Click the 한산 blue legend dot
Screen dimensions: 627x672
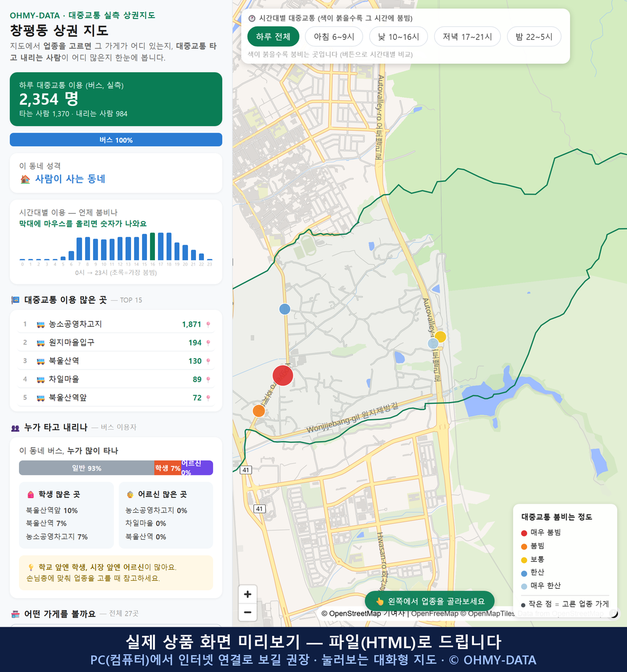pos(524,573)
